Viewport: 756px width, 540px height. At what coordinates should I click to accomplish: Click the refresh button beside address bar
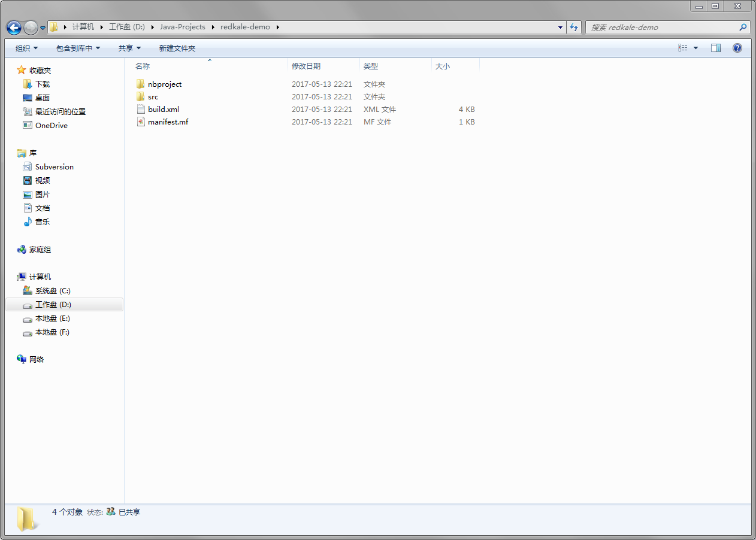[x=574, y=28]
